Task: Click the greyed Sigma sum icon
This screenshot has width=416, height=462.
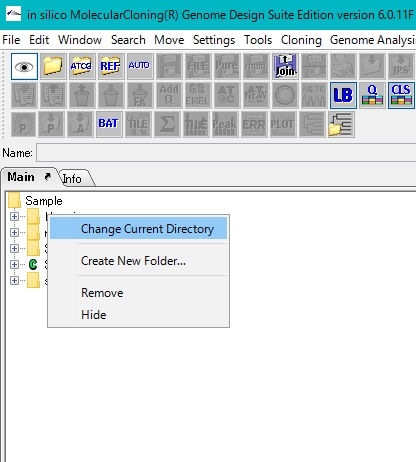Action: coord(167,124)
